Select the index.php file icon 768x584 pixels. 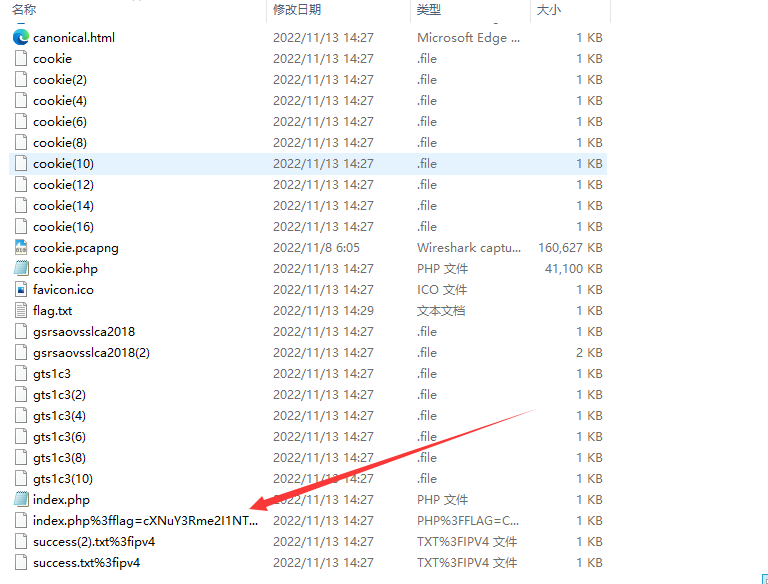coord(21,499)
